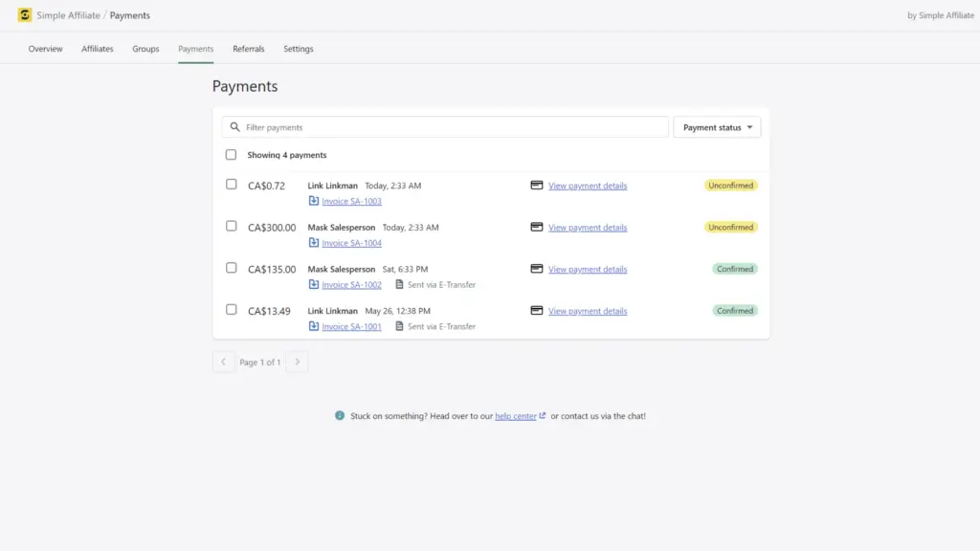This screenshot has height=551, width=980.
Task: Open the Referrals tab
Action: pyautogui.click(x=248, y=49)
